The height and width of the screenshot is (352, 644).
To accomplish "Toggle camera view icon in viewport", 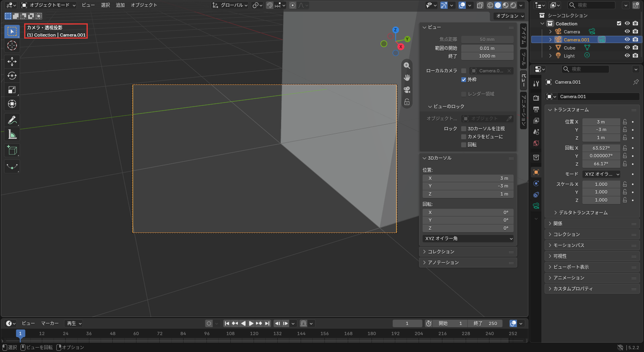I will pyautogui.click(x=407, y=90).
